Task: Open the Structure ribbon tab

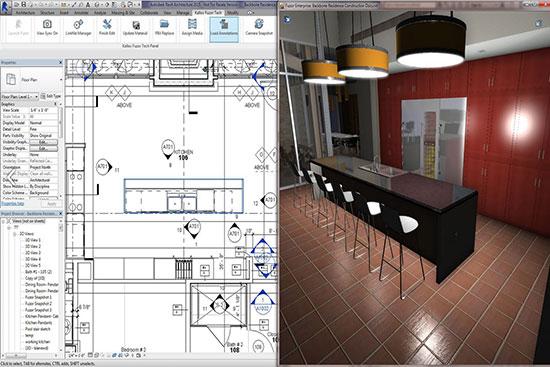Action: [47, 13]
